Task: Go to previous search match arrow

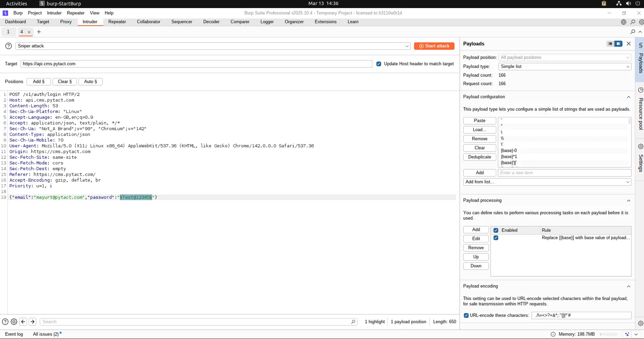Action: pos(23,322)
